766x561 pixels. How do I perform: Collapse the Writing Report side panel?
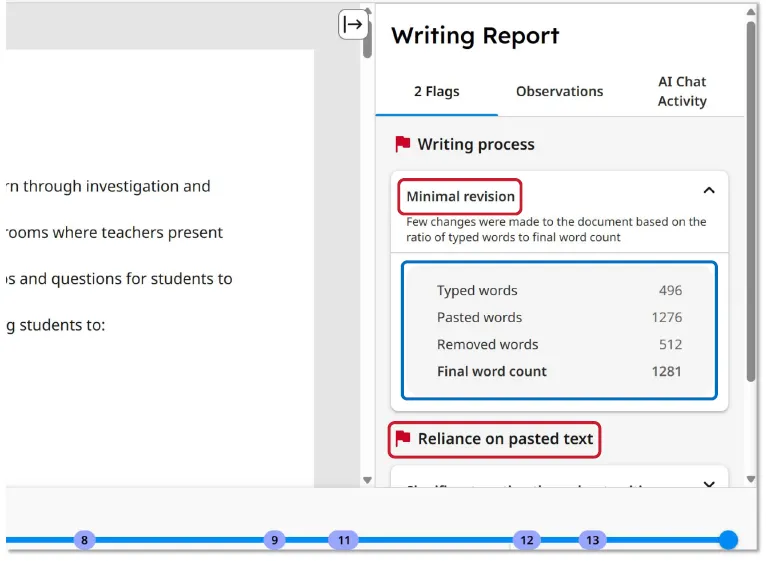pyautogui.click(x=353, y=24)
